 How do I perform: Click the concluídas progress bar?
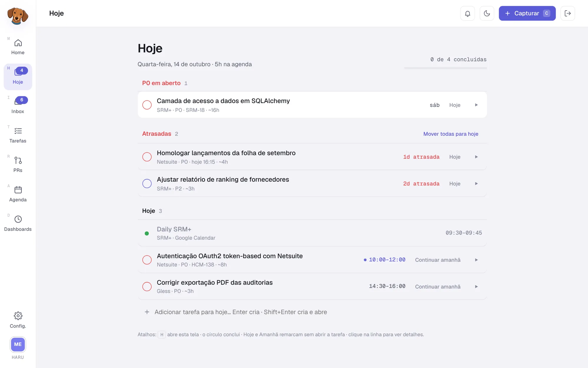(445, 68)
